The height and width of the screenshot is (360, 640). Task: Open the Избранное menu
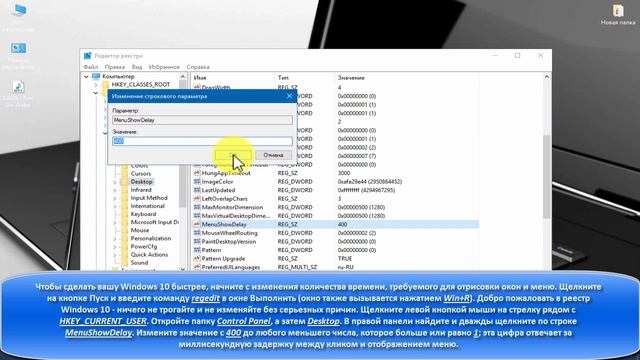[x=164, y=67]
